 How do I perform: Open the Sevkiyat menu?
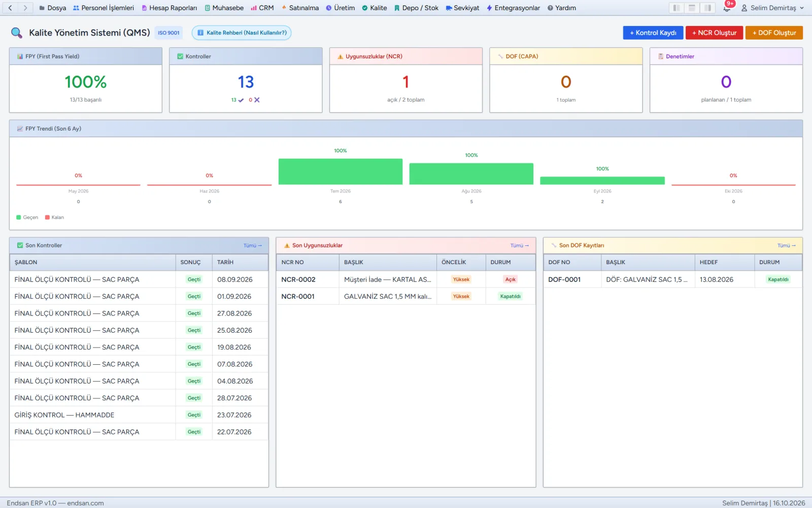pos(462,8)
